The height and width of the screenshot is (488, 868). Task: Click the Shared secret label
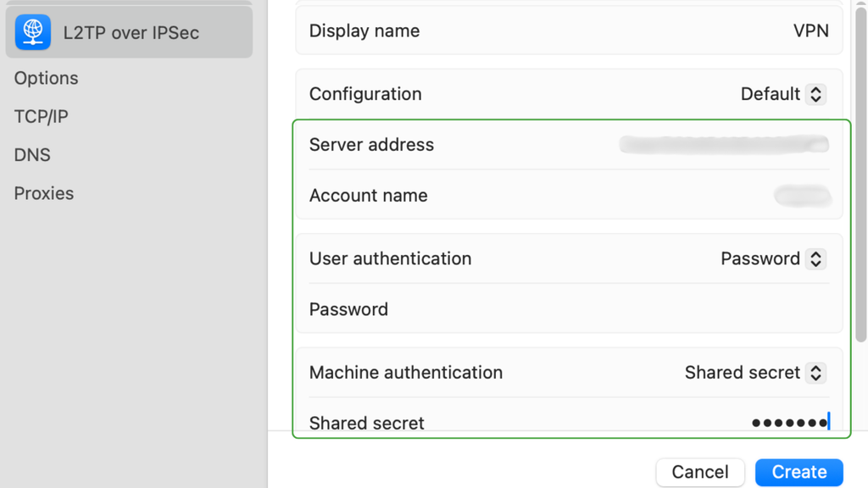tap(366, 423)
